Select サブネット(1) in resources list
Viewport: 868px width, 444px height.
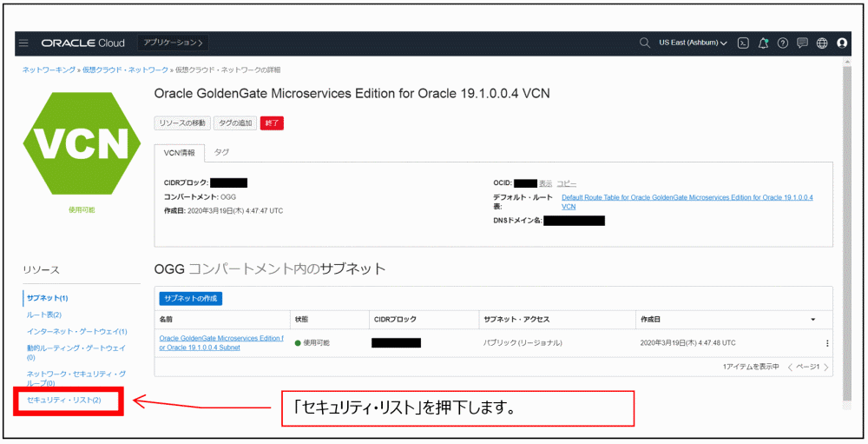pos(48,298)
